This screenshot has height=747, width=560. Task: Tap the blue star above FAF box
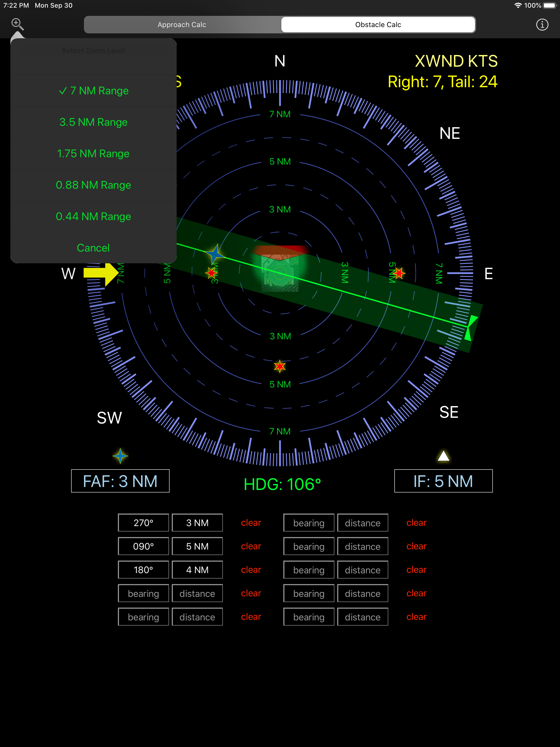point(120,456)
